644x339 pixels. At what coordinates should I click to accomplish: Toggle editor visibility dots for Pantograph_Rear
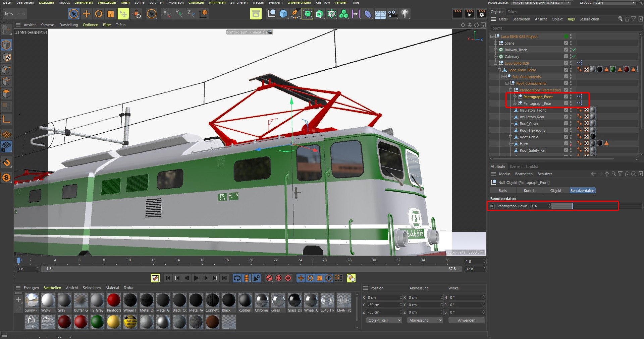pos(571,104)
